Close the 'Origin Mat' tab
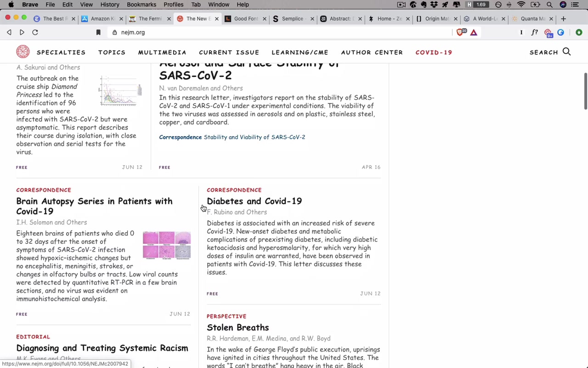Screen dimensions: 588x368 [455, 19]
